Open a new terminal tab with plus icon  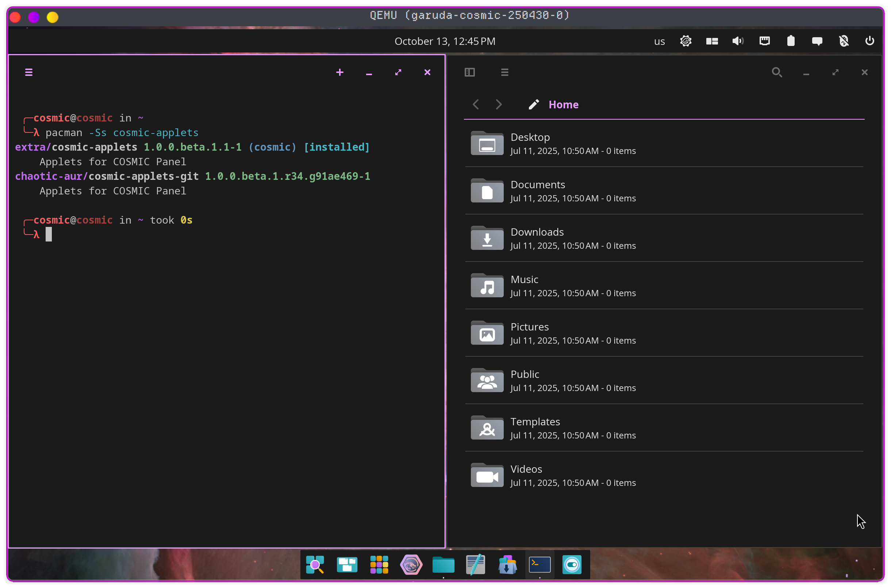point(339,72)
